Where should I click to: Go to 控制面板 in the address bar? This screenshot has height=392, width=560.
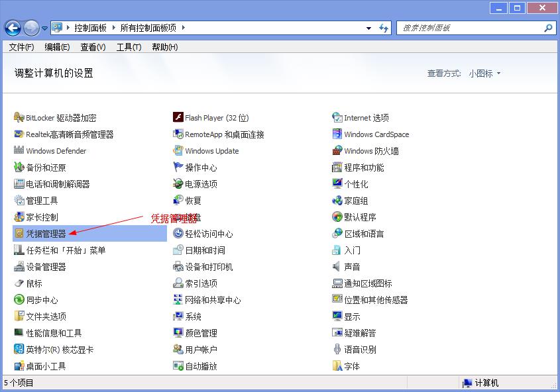point(90,28)
